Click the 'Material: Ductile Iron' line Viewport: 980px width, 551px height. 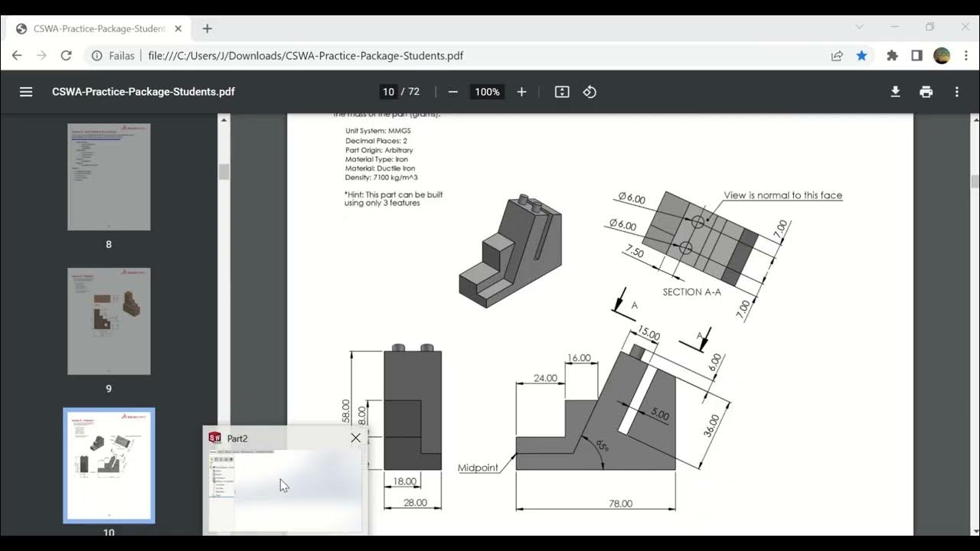[381, 168]
